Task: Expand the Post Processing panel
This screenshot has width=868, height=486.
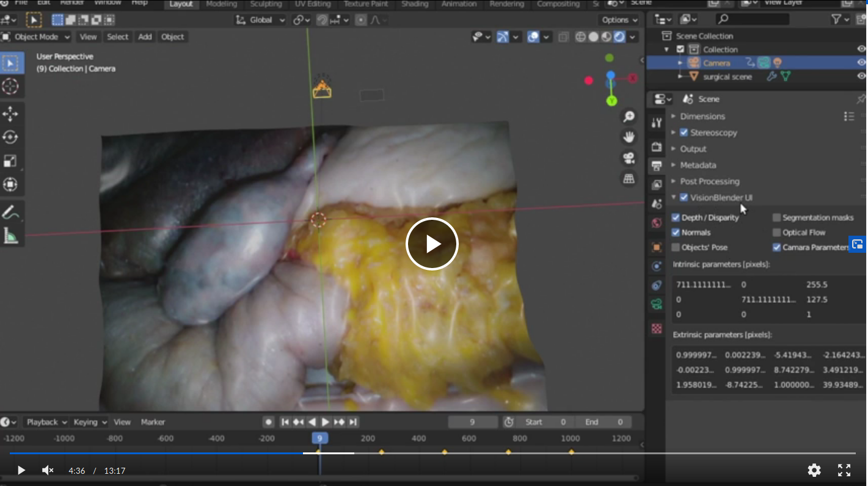Action: point(709,181)
